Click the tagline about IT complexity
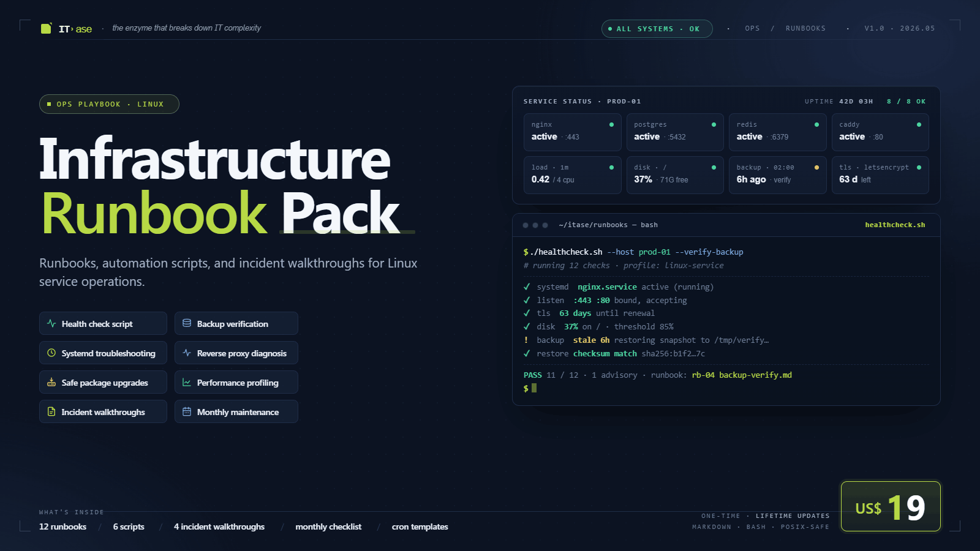Screen dimensions: 980x551 click(186, 28)
